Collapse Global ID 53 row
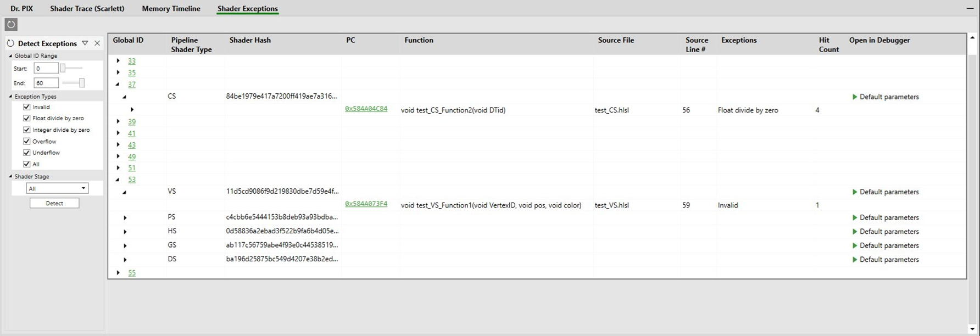The width and height of the screenshot is (980, 336). [118, 180]
